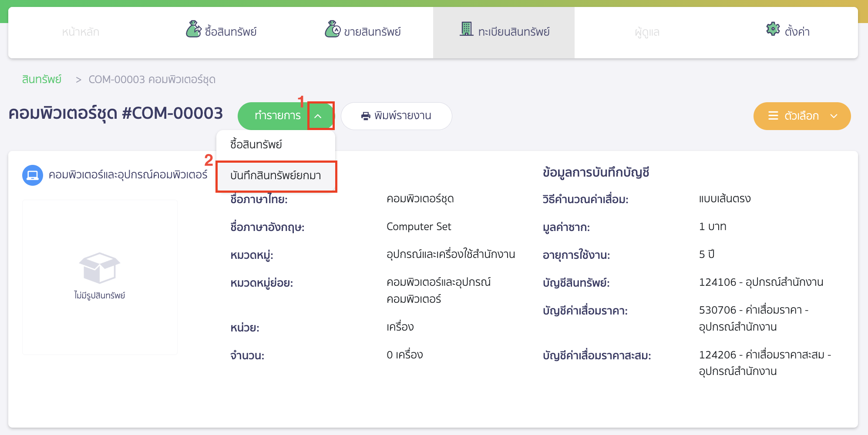Select the บันทึกสินทรัพย์ยกมา menu option

point(275,176)
